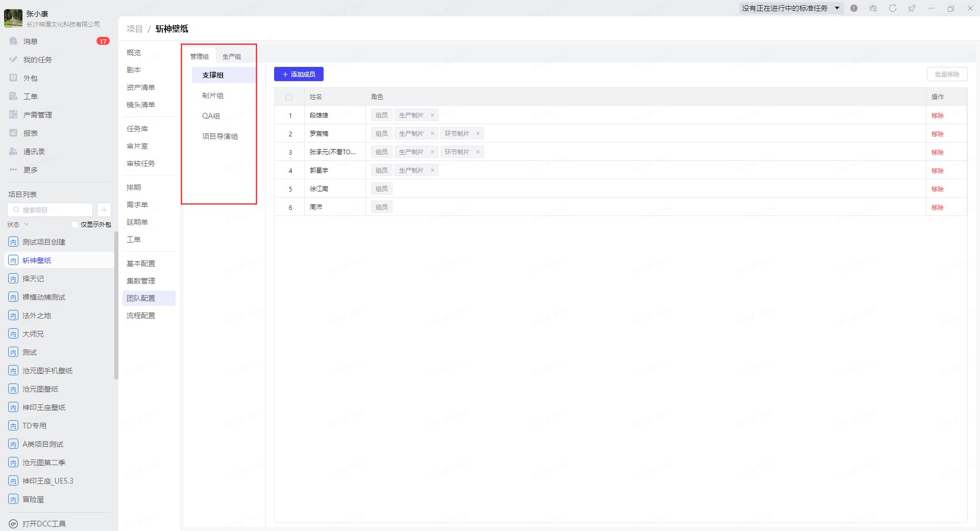980x531 pixels.
Task: Open 消息 messages in the sidebar
Action: click(x=31, y=41)
